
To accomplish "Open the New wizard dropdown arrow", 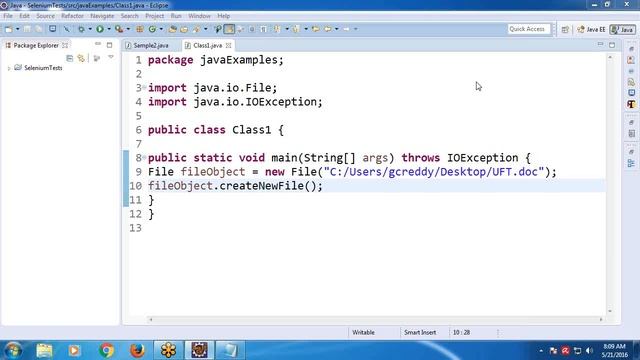I will pyautogui.click(x=17, y=29).
